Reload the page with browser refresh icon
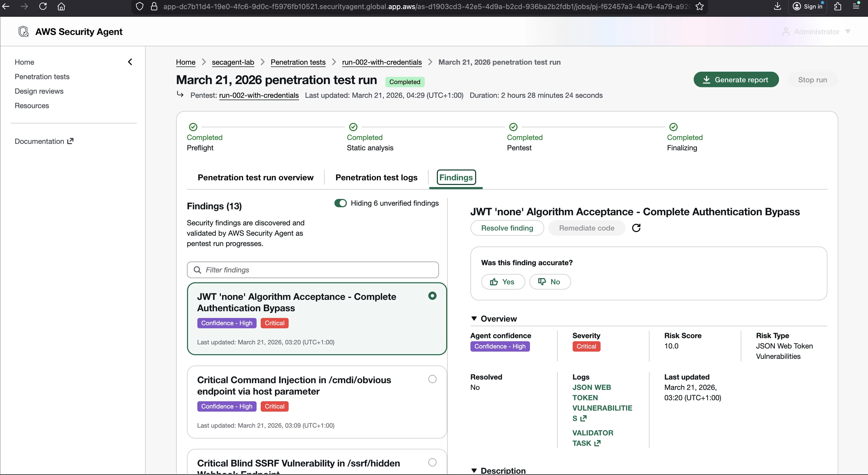Viewport: 868px width, 475px height. (x=43, y=6)
